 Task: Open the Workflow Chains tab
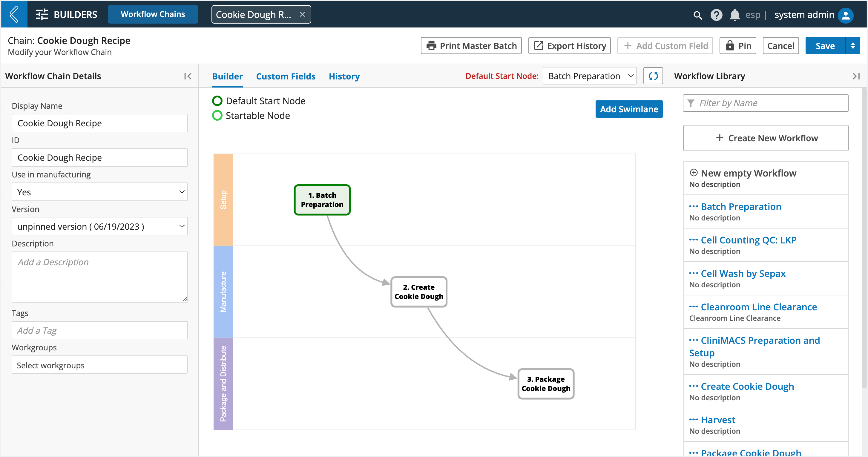153,14
